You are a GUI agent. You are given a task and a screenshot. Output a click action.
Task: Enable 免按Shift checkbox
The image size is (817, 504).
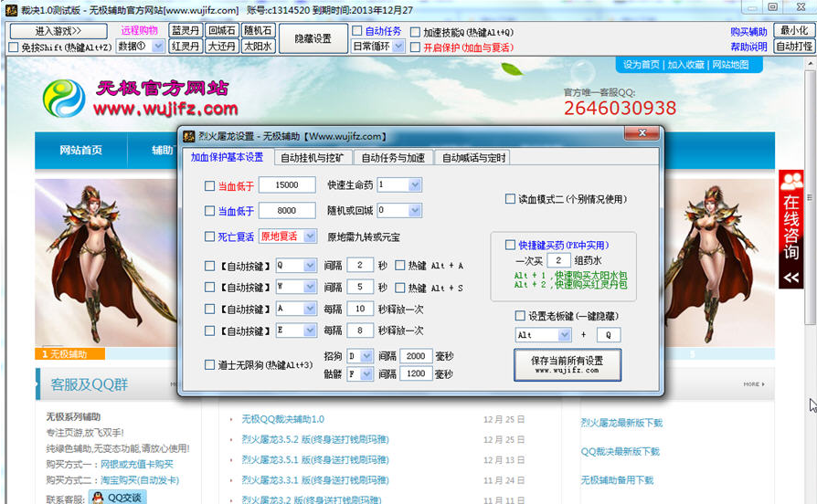point(14,47)
